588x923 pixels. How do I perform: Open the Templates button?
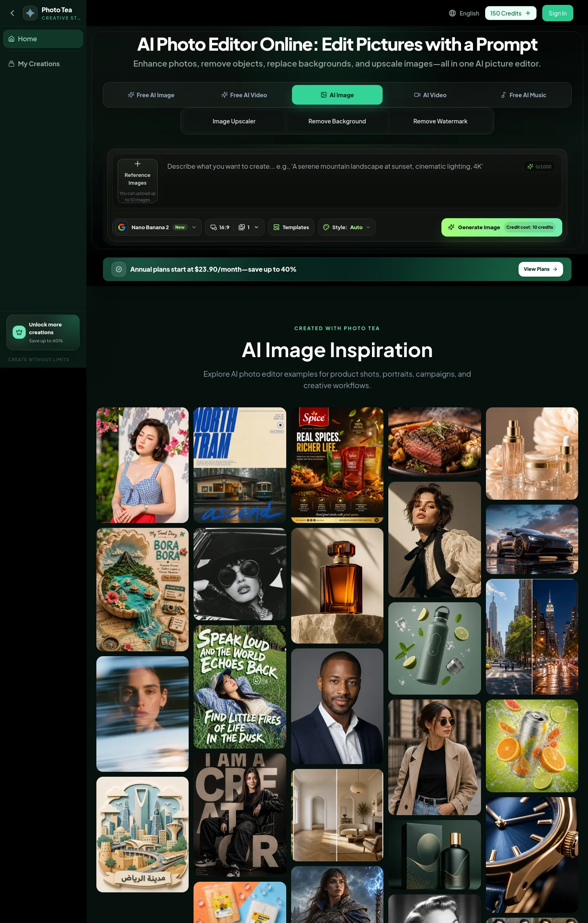point(291,227)
